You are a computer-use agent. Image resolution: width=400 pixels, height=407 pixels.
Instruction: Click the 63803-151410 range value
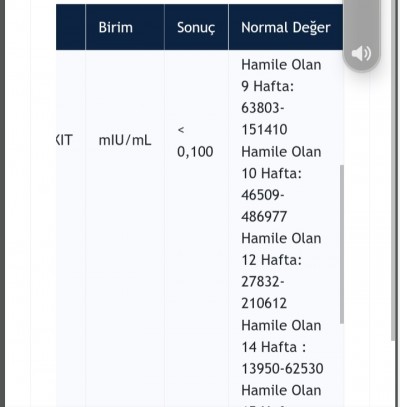[264, 119]
